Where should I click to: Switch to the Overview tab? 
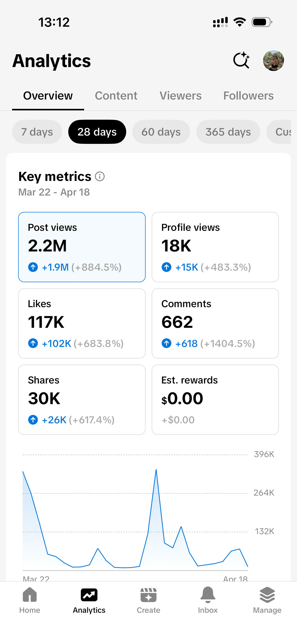point(48,96)
